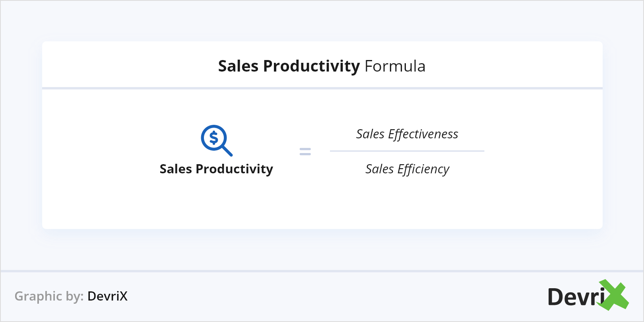
Task: Select the word "Efficiency" in the denominator
Action: pyautogui.click(x=423, y=169)
